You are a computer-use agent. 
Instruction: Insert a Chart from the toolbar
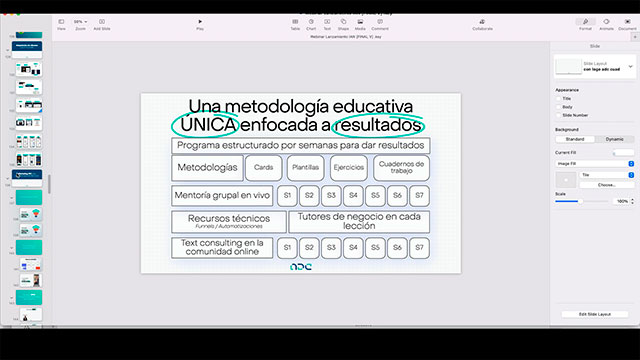click(311, 24)
